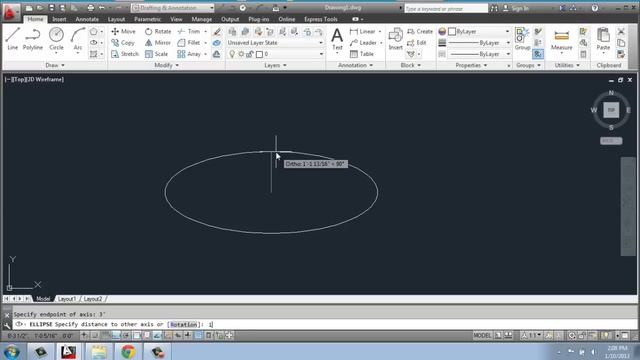
Task: Click the Fillet tool
Action: 189,42
